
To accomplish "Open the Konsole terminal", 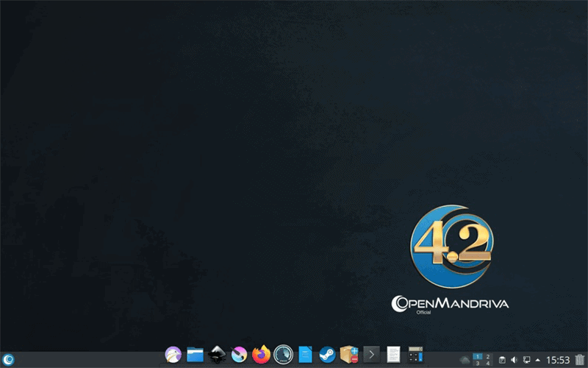I will tap(372, 355).
